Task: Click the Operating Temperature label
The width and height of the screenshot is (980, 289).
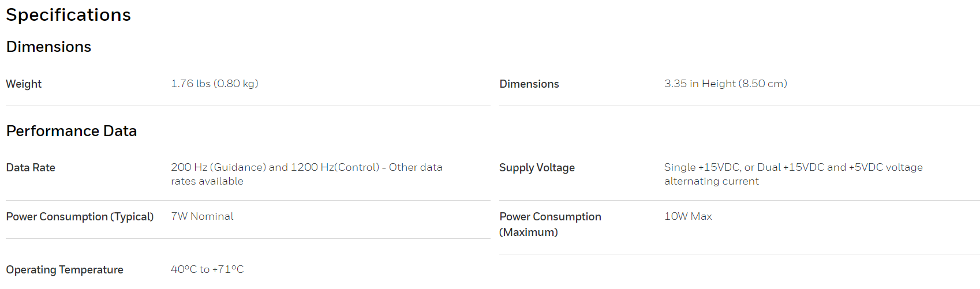Action: pyautogui.click(x=65, y=270)
